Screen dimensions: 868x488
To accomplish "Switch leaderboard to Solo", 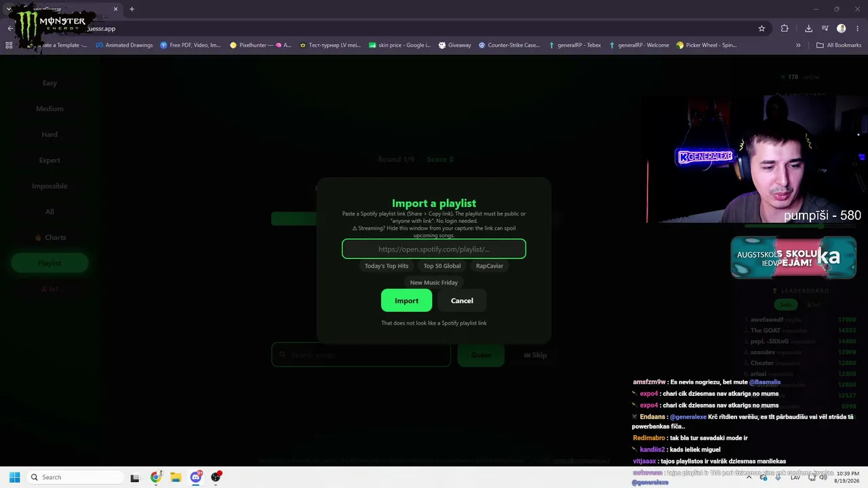I will [785, 305].
